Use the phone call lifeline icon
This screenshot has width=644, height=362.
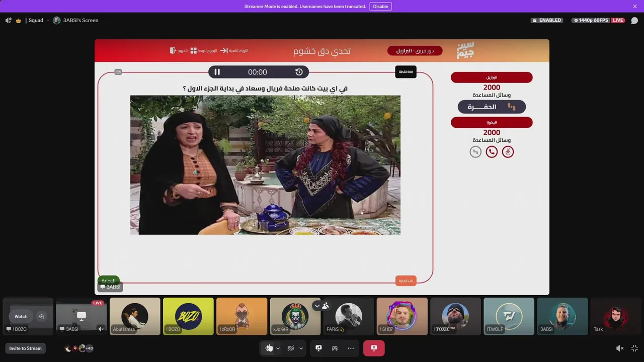pos(492,152)
